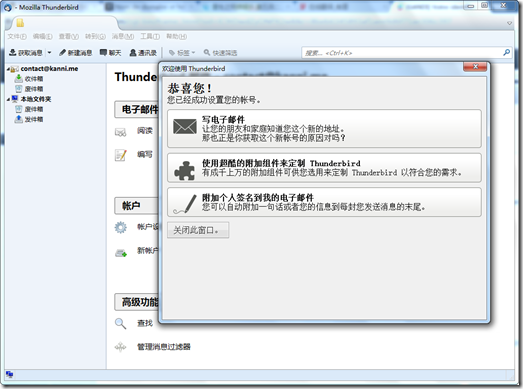Viewport: 523px width, 389px height.
Task: Click the Read messages (阅读) icon in main pane
Action: coord(120,132)
